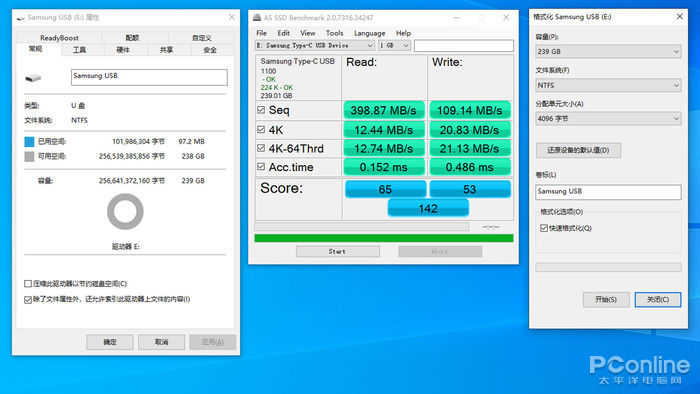Click the gray free space color square
Viewport: 700px width, 394px height.
[x=29, y=156]
